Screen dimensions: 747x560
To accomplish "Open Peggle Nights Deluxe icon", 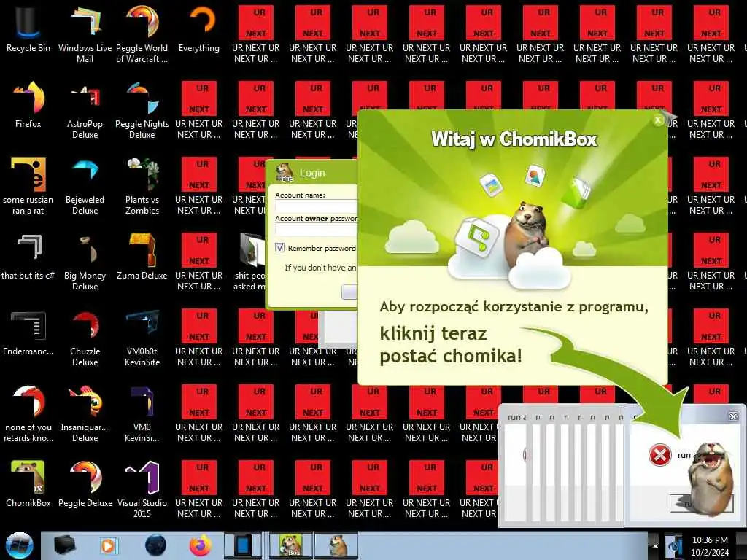I will 142,109.
